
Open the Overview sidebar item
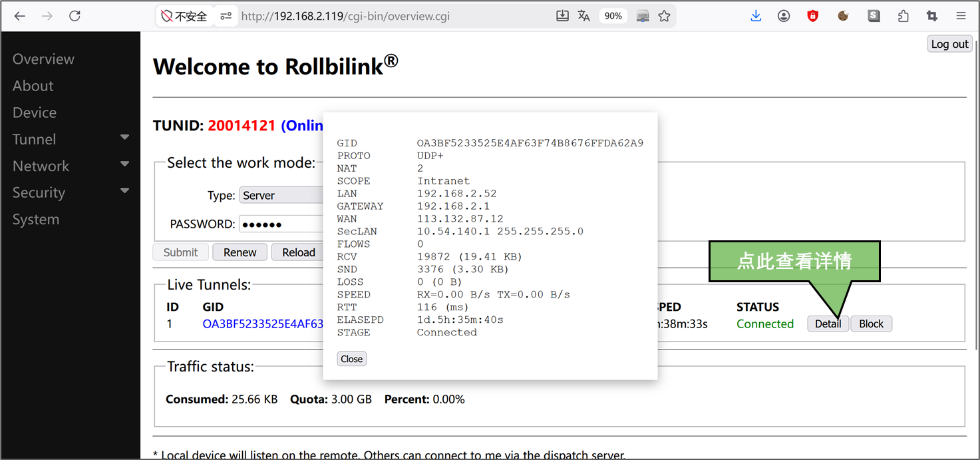tap(43, 59)
